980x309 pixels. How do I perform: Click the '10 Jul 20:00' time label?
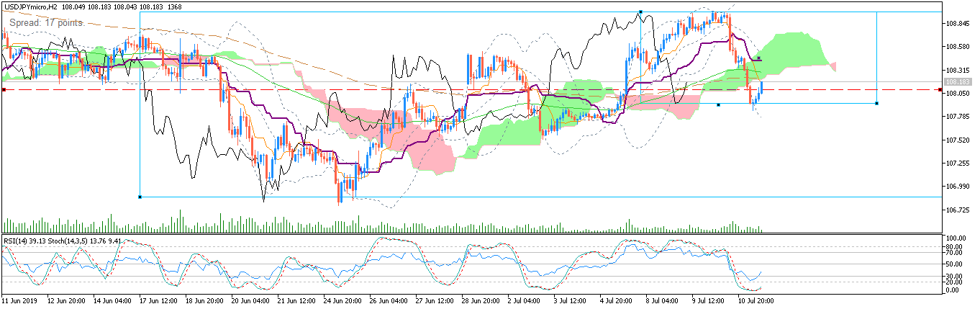(756, 300)
